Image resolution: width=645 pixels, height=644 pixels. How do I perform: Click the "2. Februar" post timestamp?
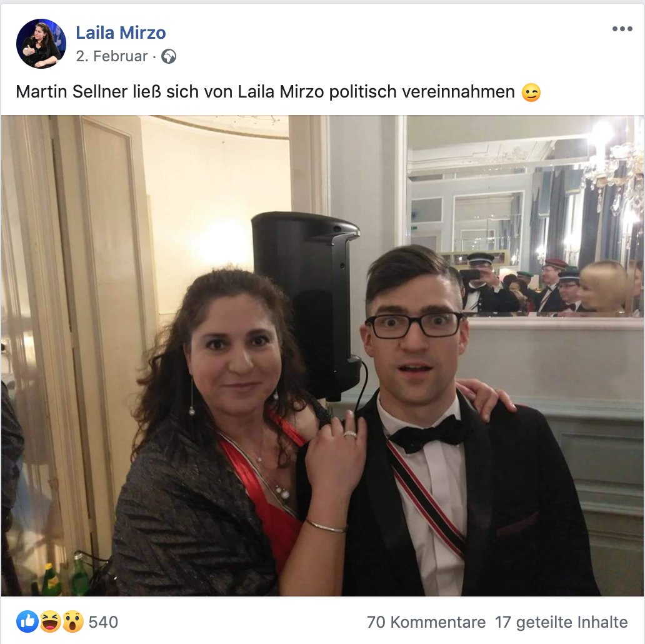coord(112,57)
